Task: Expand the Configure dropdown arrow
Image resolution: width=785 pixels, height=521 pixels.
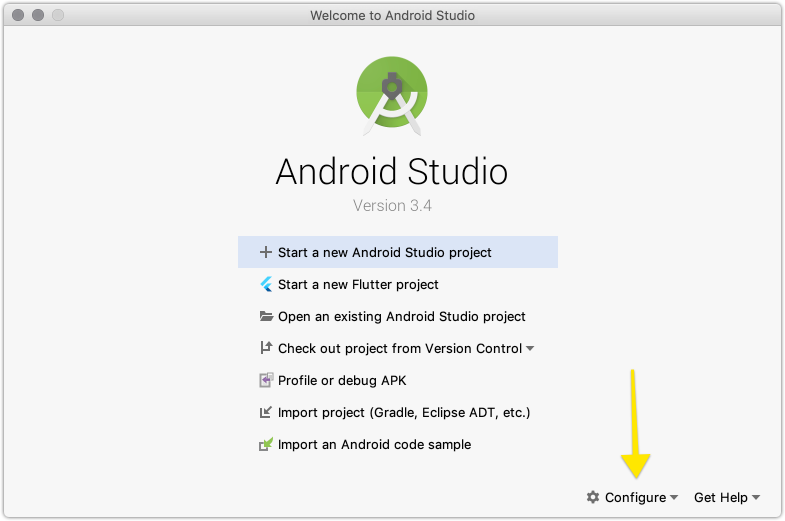Action: 674,497
